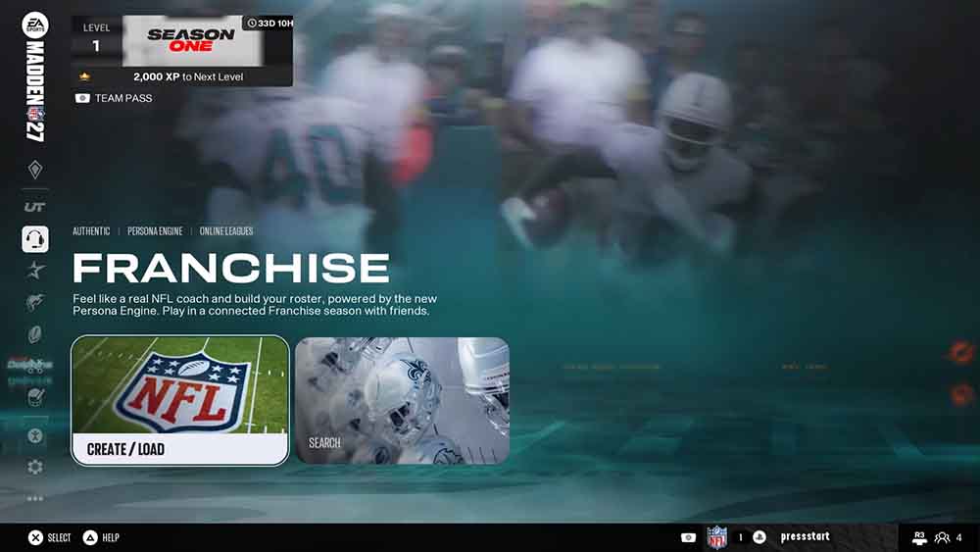Viewport: 980px width, 552px height.
Task: Click the presssstart username
Action: (x=805, y=536)
